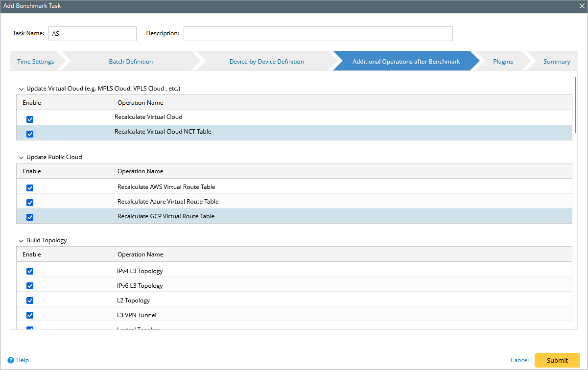
Task: Uncheck Recalculate Virtual Cloud checkbox
Action: coord(30,119)
